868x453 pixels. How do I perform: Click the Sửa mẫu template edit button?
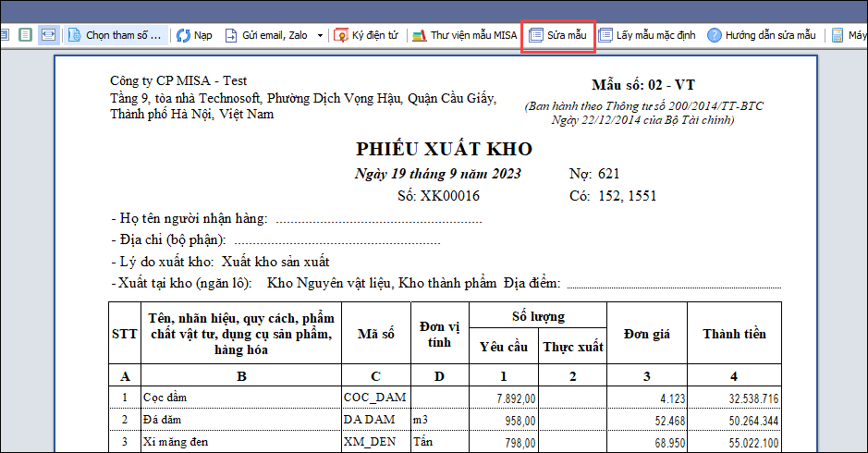[x=557, y=35]
